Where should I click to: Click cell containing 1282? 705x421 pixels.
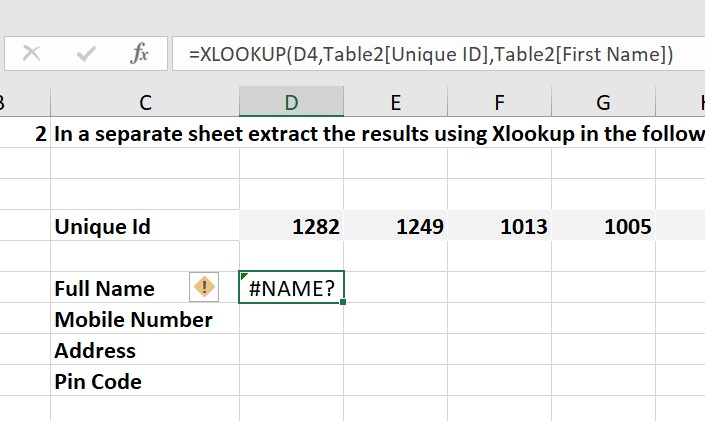tap(291, 227)
